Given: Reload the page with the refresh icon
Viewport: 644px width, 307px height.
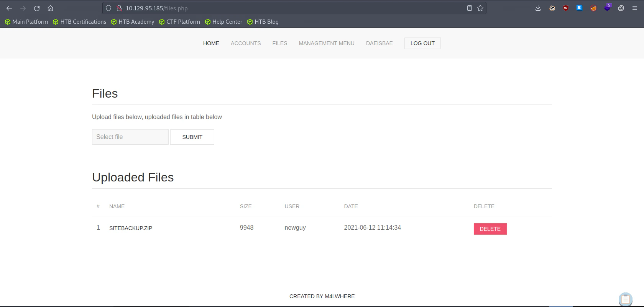Looking at the screenshot, I should coord(37,8).
